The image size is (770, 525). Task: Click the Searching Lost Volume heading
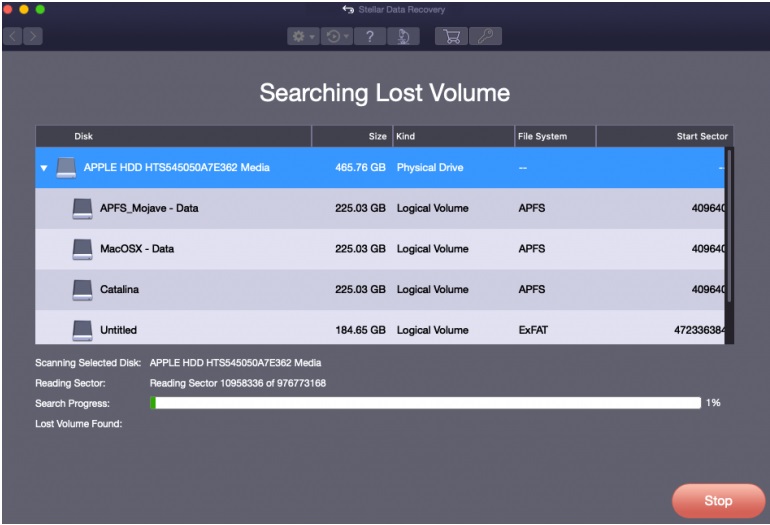tap(385, 93)
